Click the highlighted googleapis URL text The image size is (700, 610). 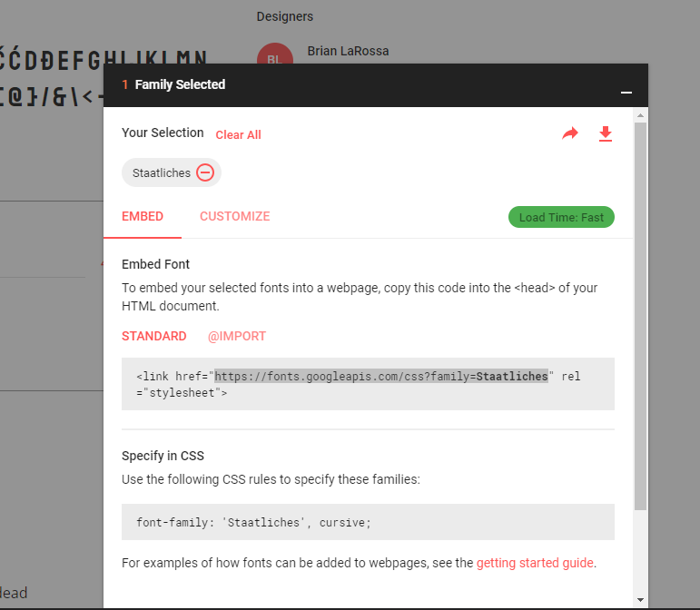[x=381, y=376]
